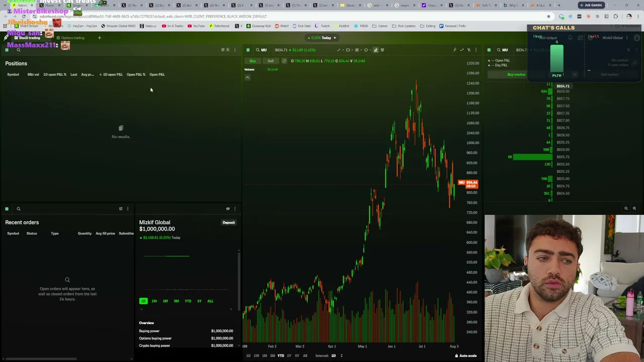Activate the highlighter pen drawing tool
This screenshot has height=362, width=644.
375,50
